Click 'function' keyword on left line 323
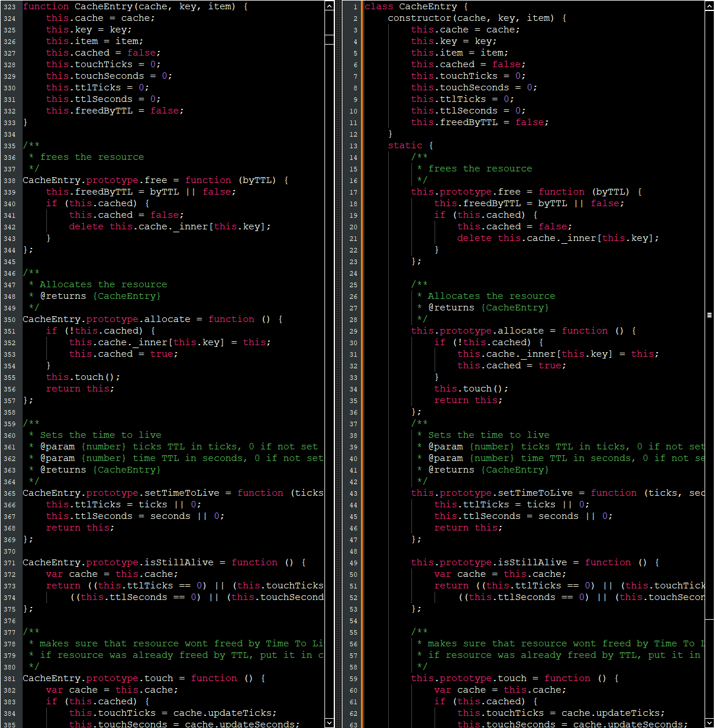The height and width of the screenshot is (728, 715). pyautogui.click(x=46, y=6)
